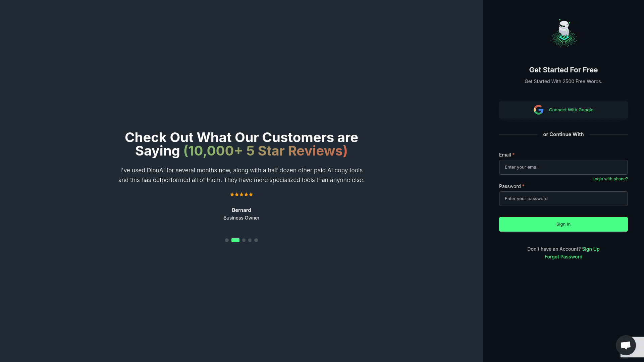The image size is (644, 362).
Task: Click the 10,000+ 5 Star Reviews text
Action: (x=265, y=151)
